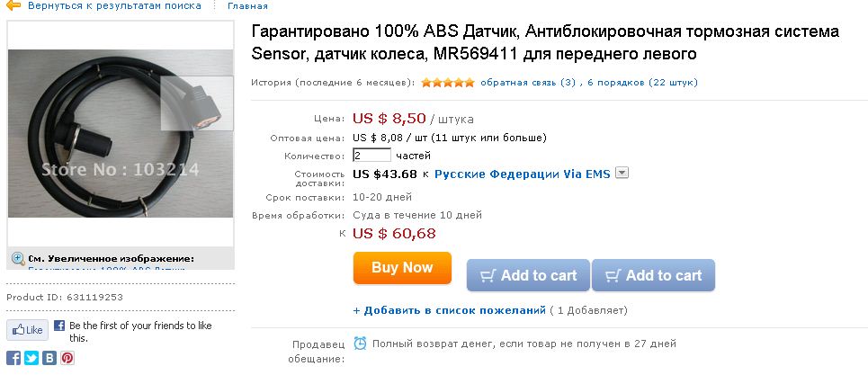The width and height of the screenshot is (868, 375).
Task: Open the shipping method dropdown arrow
Action: [622, 174]
